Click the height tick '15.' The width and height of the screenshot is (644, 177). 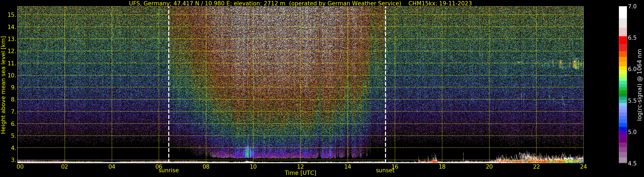click(x=12, y=15)
